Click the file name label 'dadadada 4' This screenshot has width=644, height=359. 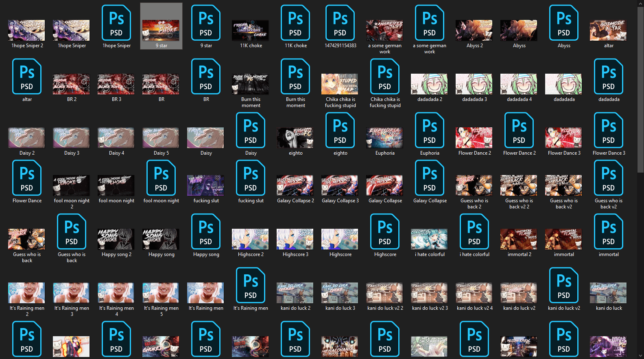tap(519, 99)
